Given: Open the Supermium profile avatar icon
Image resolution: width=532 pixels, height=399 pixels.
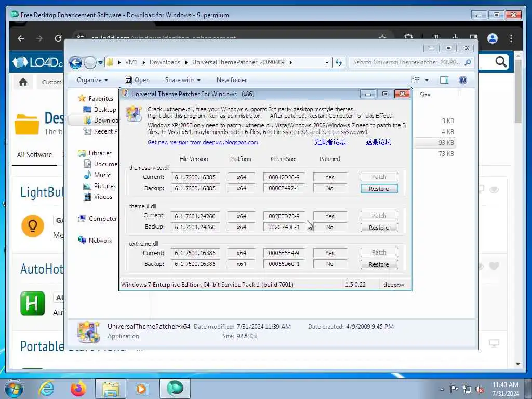Looking at the screenshot, I should click(493, 38).
